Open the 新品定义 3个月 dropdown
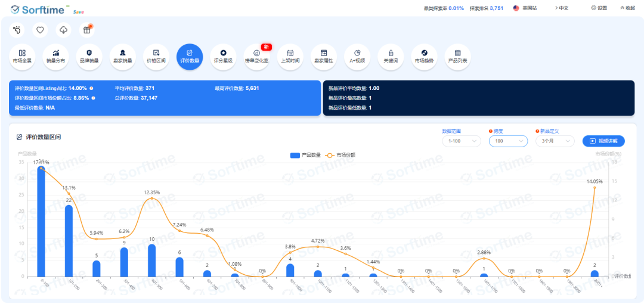 [555, 141]
